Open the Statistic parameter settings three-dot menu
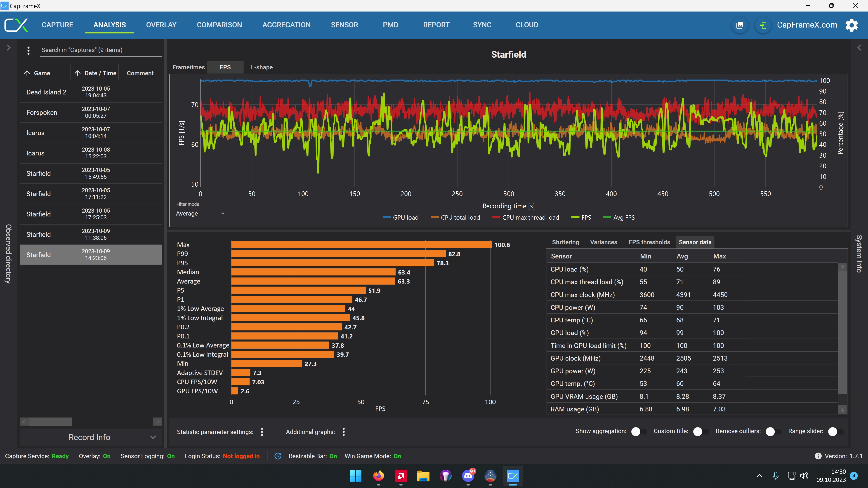Image resolution: width=868 pixels, height=488 pixels. pyautogui.click(x=262, y=432)
